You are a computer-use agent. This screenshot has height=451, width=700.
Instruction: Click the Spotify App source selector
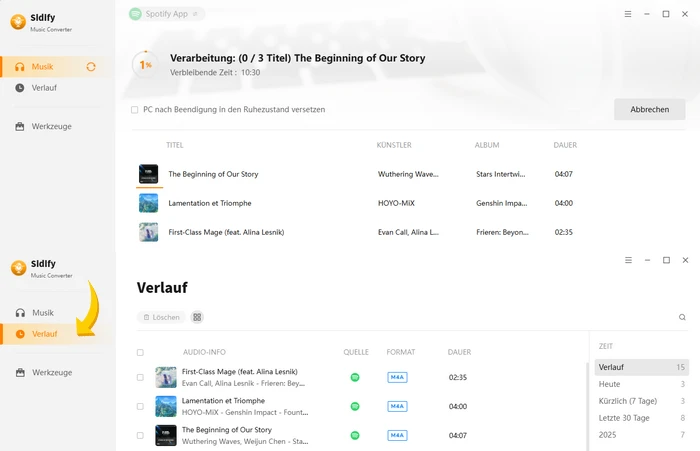(x=167, y=14)
